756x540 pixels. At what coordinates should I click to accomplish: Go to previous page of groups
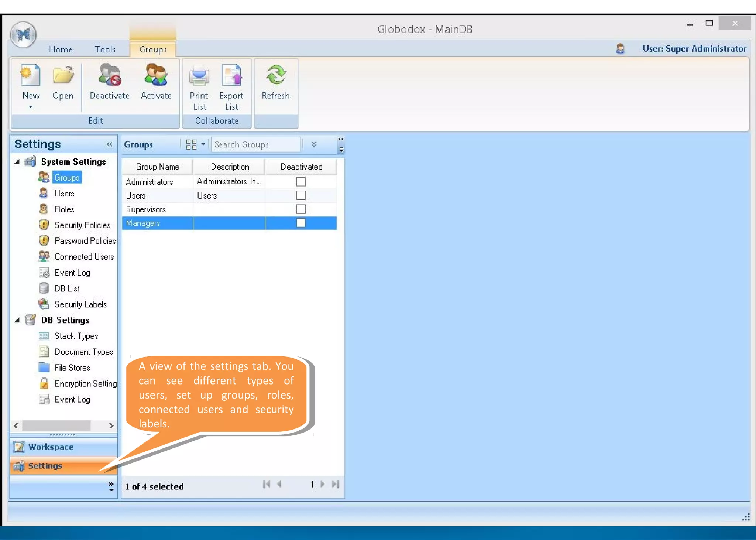279,484
